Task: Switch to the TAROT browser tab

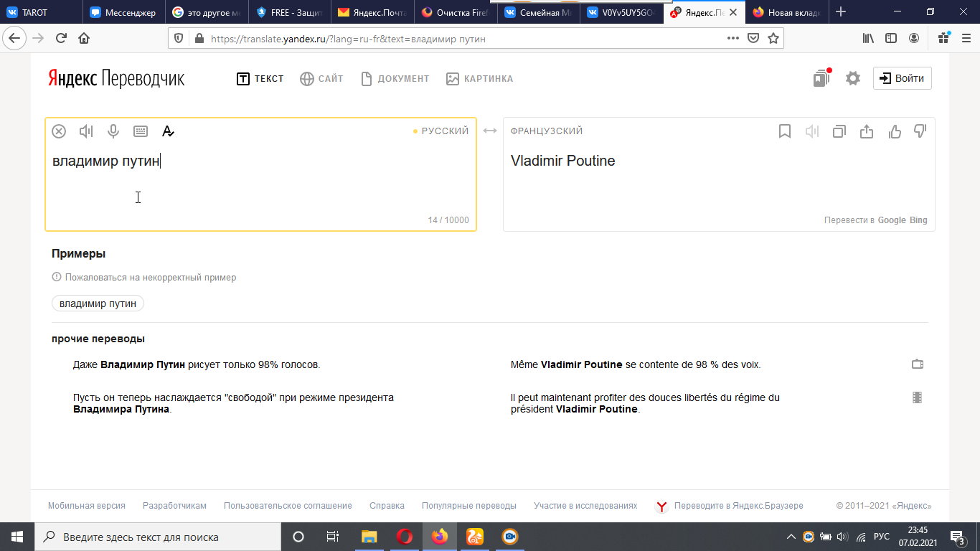Action: tap(41, 12)
